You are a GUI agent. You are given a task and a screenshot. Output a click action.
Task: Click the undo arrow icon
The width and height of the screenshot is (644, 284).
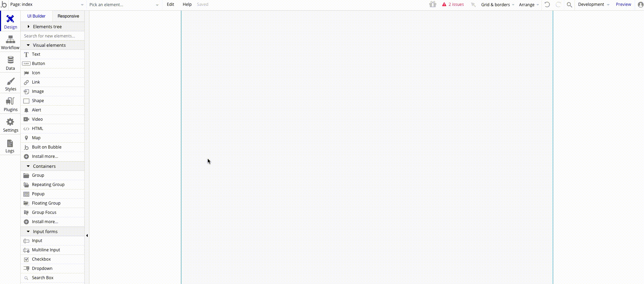click(547, 4)
